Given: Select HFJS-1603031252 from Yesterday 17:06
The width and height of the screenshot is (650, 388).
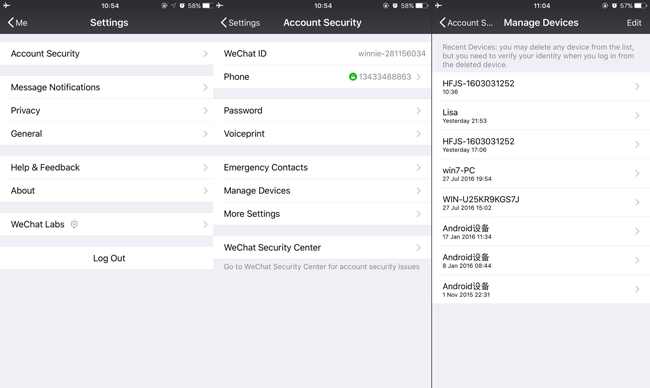Looking at the screenshot, I should pyautogui.click(x=541, y=145).
